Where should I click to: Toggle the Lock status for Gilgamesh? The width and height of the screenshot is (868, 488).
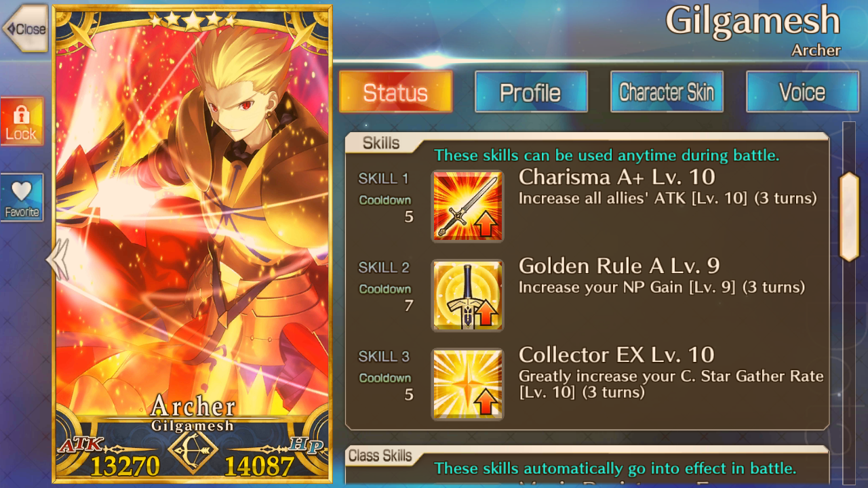[x=22, y=121]
